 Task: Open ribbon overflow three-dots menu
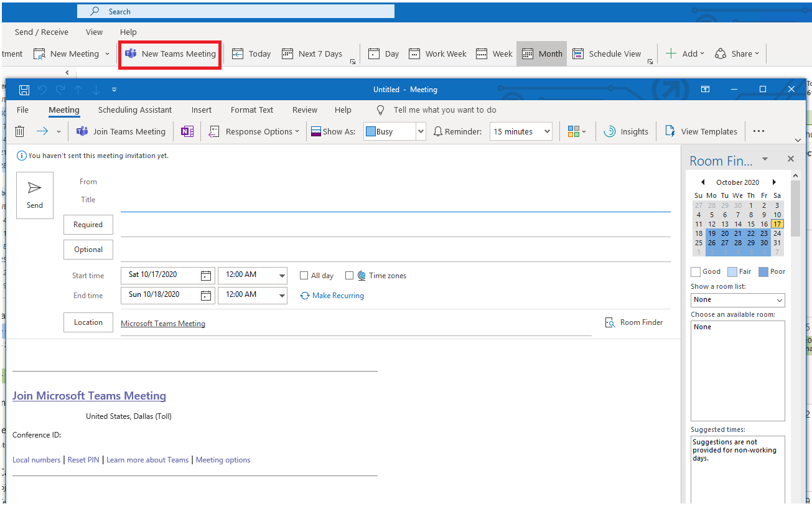(x=758, y=131)
